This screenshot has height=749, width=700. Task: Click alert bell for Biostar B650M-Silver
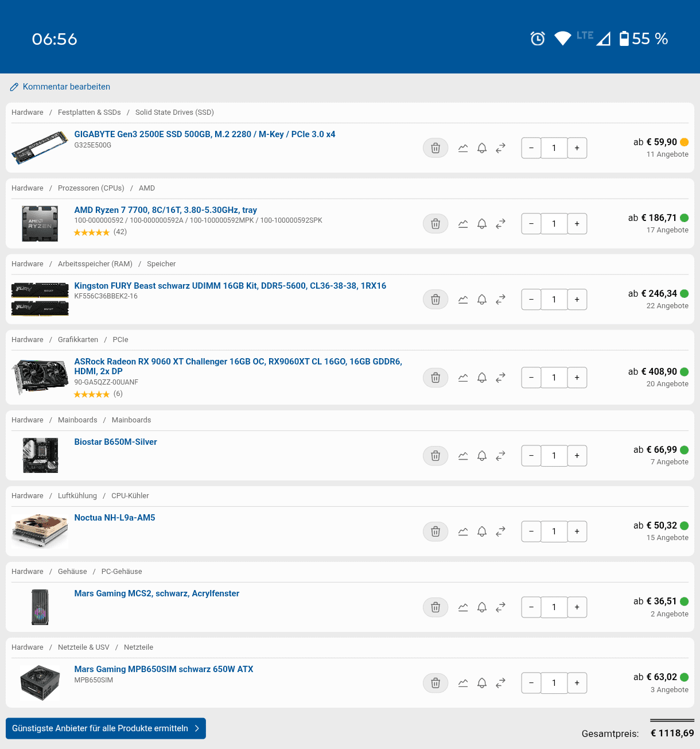[x=482, y=456]
